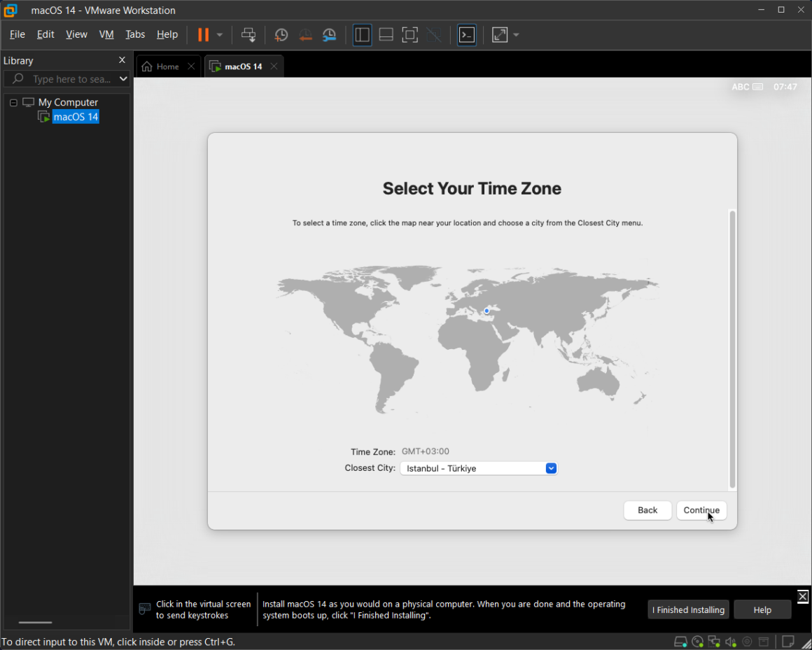This screenshot has width=812, height=650.
Task: Click the webcam device status icon
Action: 748,642
